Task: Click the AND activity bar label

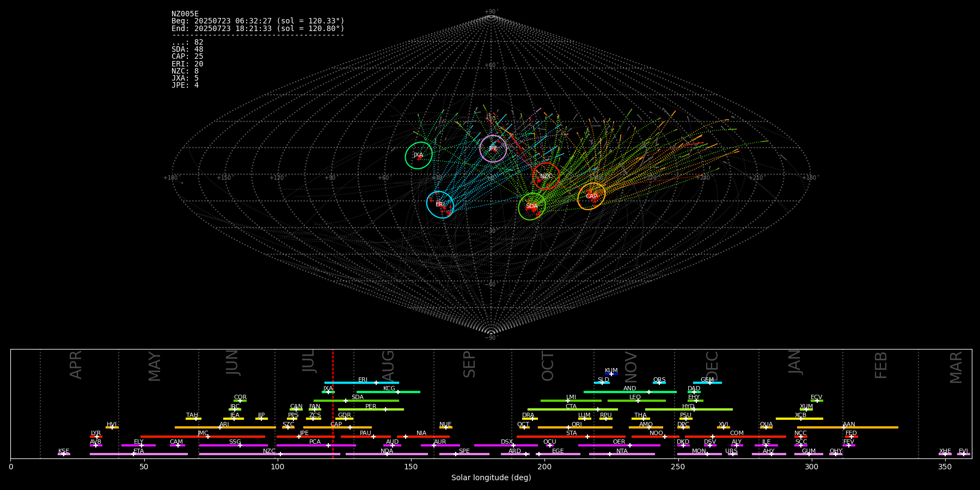Action: (630, 389)
